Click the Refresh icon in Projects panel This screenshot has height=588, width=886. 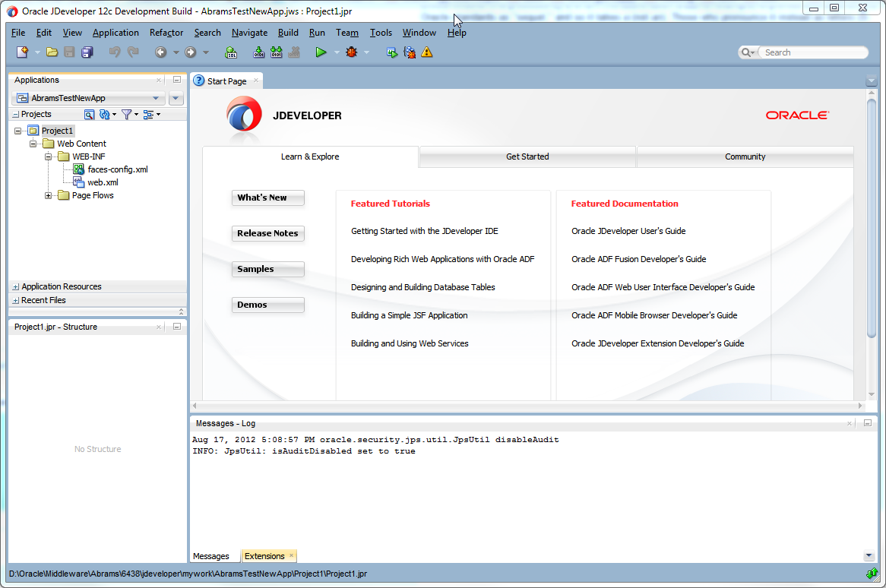pyautogui.click(x=105, y=115)
